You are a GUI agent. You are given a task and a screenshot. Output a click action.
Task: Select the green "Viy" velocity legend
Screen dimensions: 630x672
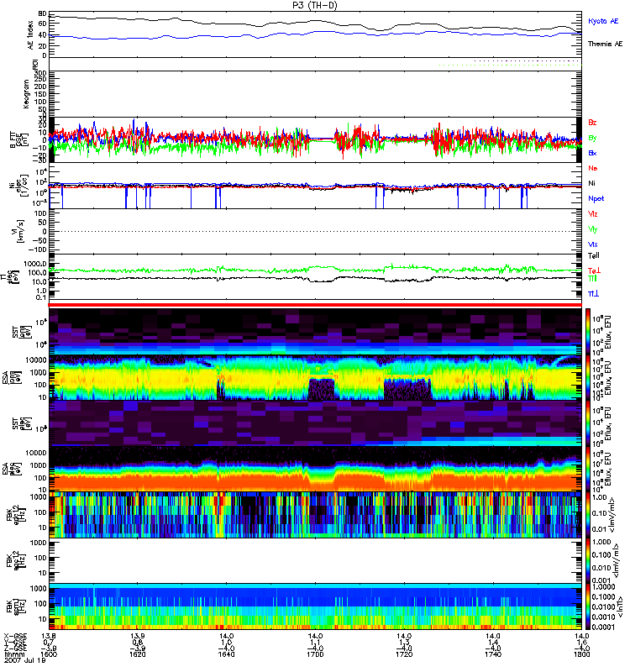(x=593, y=229)
